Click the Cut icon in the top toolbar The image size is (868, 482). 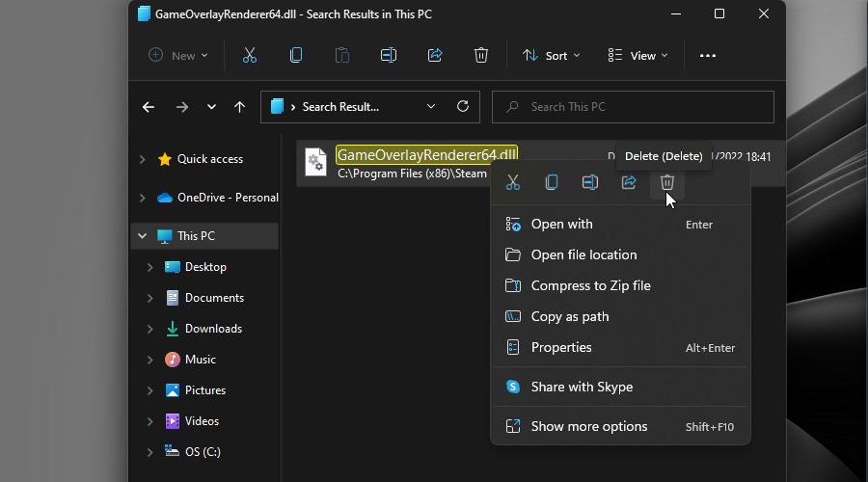click(250, 55)
